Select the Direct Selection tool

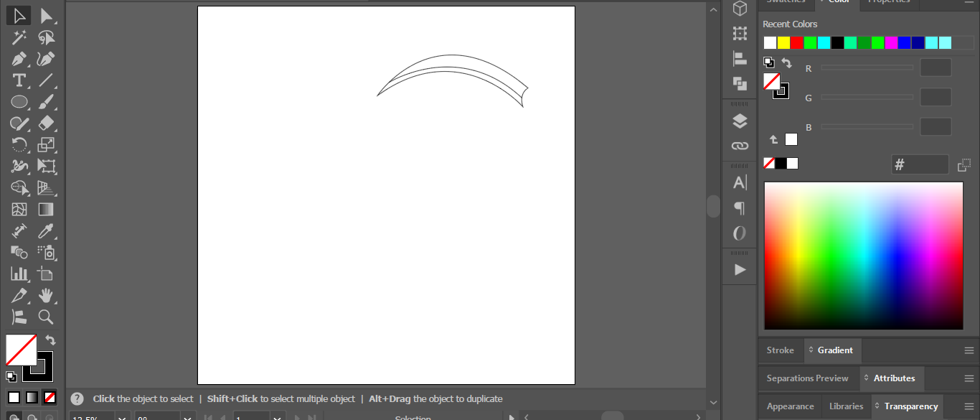[47, 15]
